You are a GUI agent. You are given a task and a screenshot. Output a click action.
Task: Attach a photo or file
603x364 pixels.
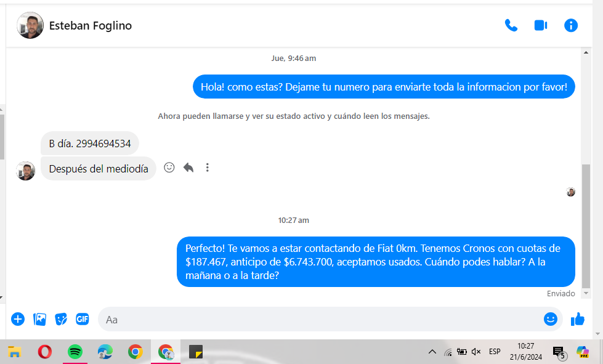click(39, 319)
